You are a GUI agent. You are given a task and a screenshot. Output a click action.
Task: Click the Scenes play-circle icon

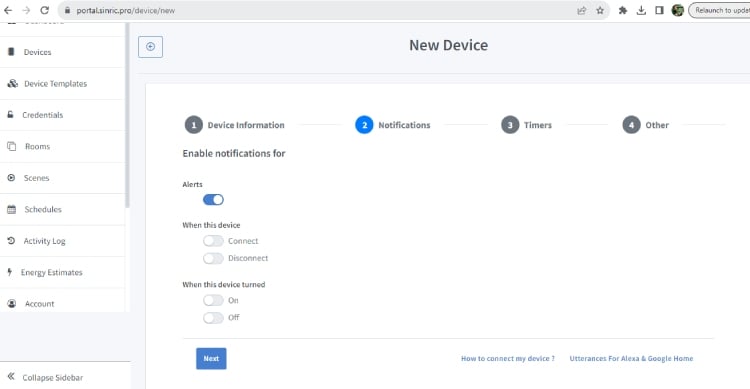click(11, 178)
